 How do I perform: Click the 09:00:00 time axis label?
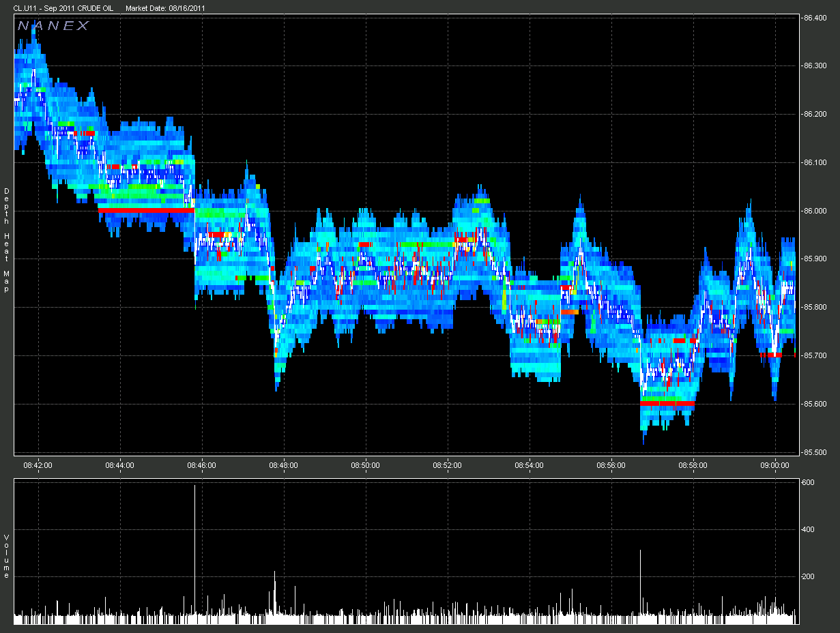tap(775, 465)
